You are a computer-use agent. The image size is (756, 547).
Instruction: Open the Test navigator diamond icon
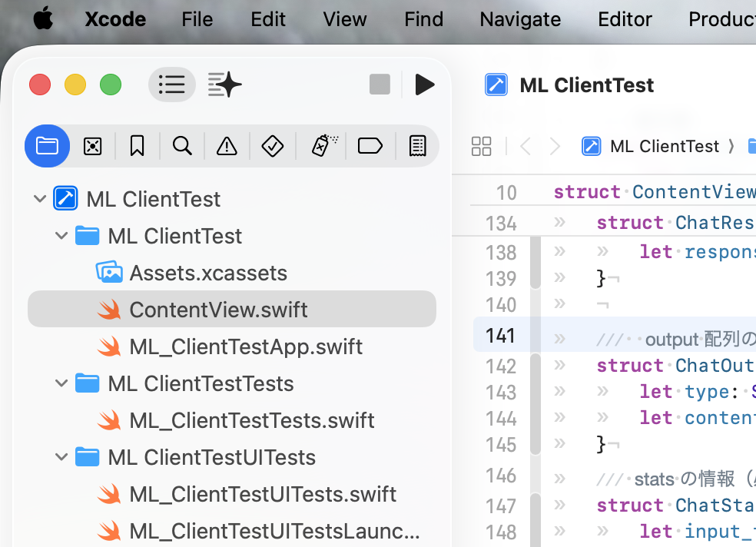273,146
